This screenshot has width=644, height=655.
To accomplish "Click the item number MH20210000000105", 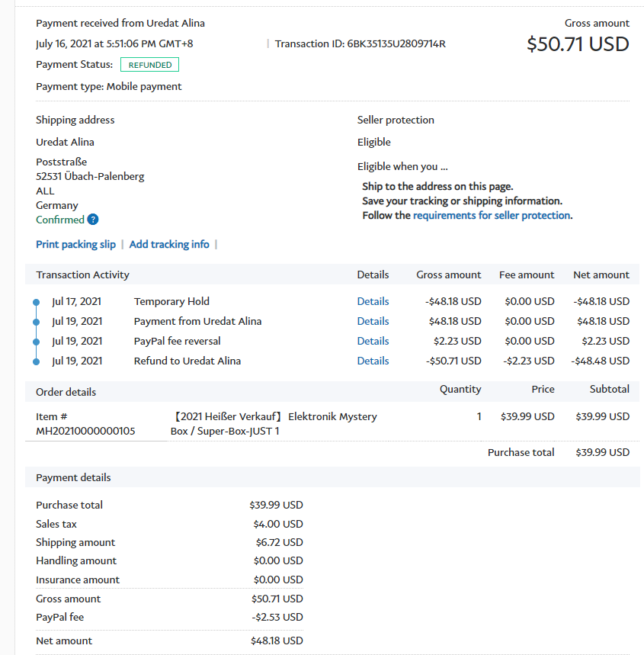I will point(85,431).
